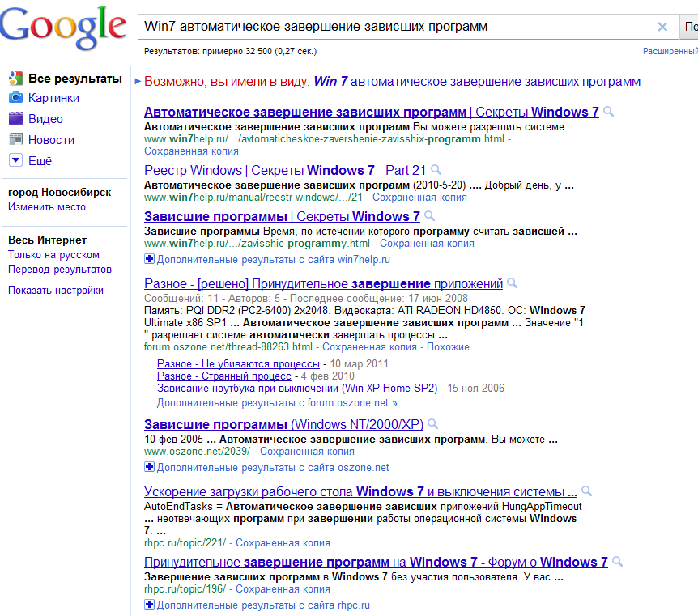
Task: Expand additional results plus icon for win7help.ru
Action: [x=149, y=258]
